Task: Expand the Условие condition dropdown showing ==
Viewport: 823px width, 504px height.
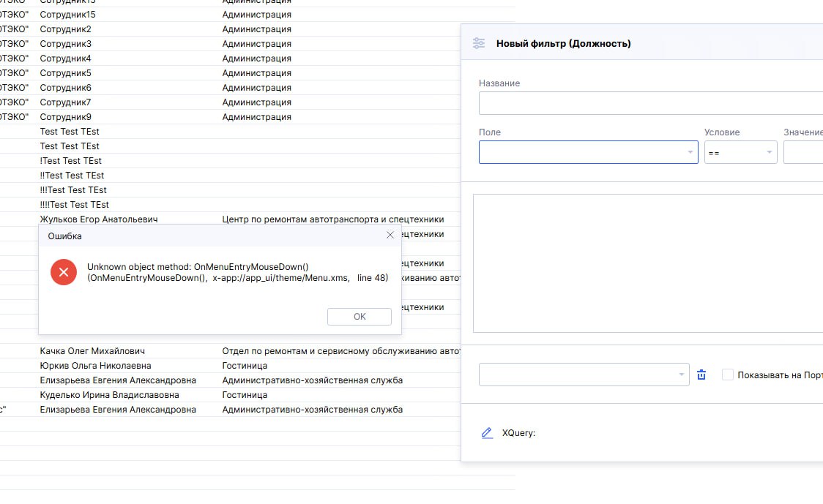Action: coord(740,152)
